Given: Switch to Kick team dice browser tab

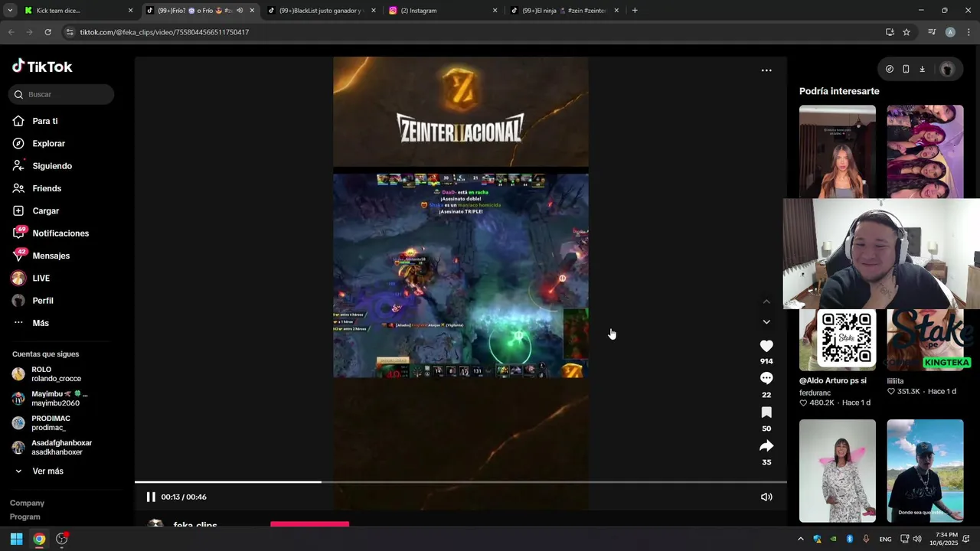Looking at the screenshot, I should pos(79,11).
